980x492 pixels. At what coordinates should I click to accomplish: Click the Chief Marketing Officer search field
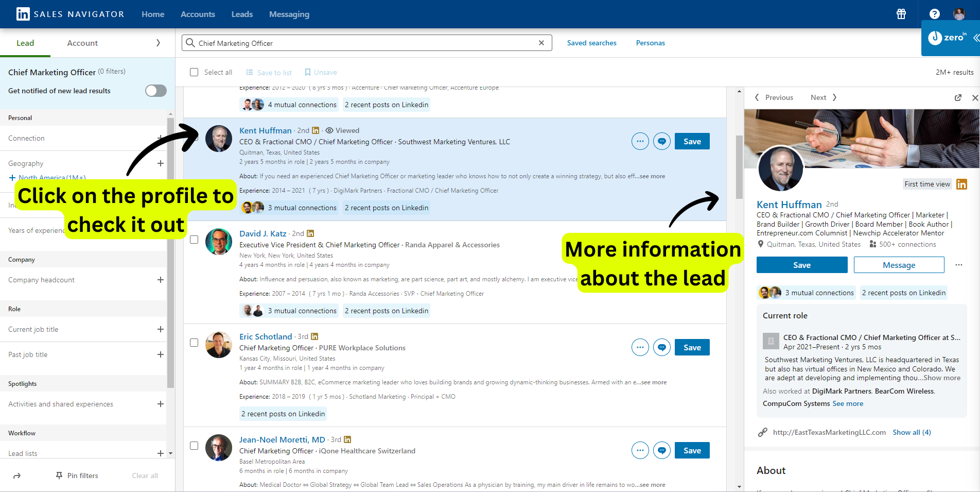[366, 43]
